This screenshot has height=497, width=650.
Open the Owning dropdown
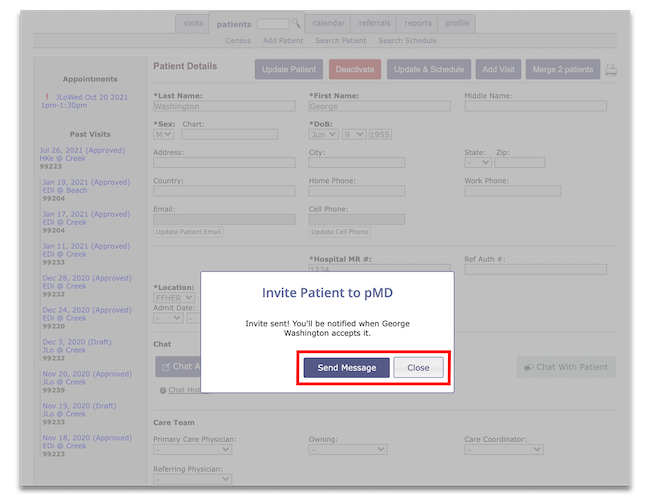point(348,449)
